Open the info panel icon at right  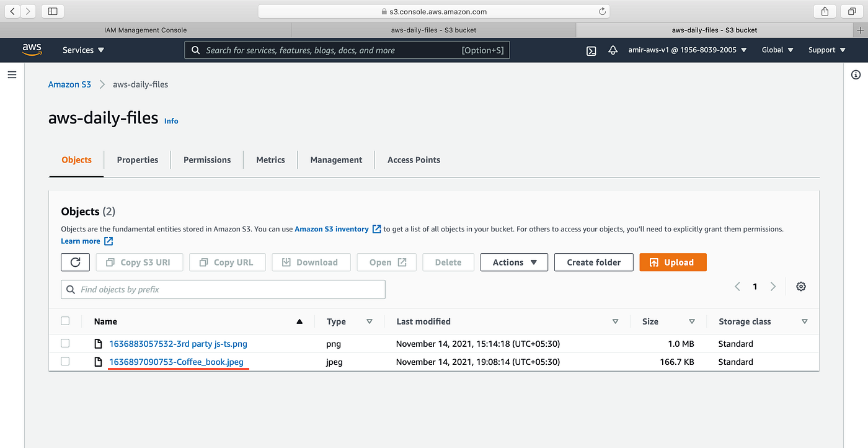click(x=856, y=74)
